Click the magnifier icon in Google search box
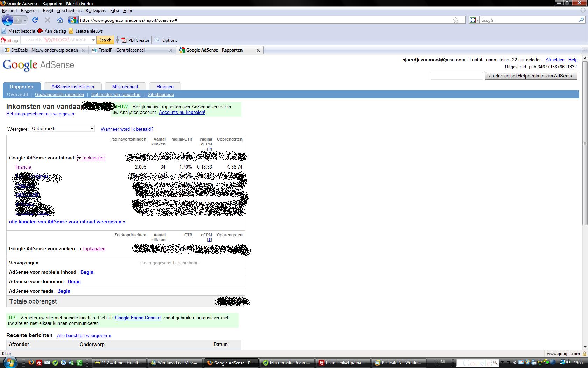Screen dimensions: 588x368 (x=581, y=20)
